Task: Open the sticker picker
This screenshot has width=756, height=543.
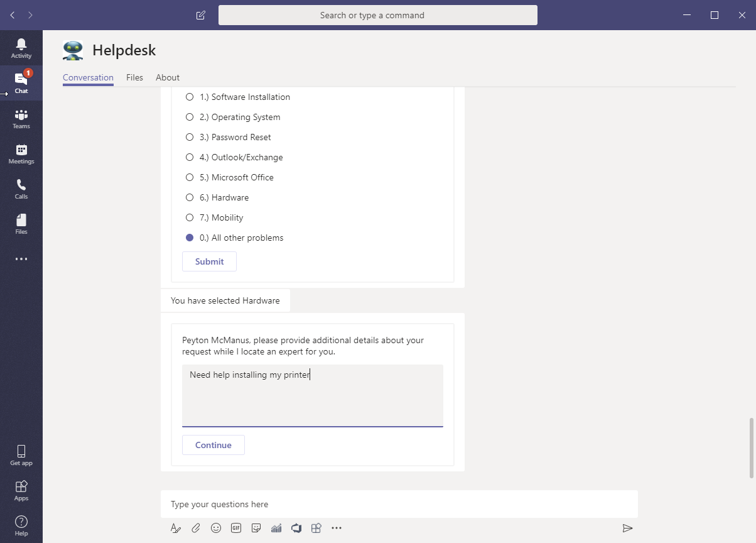Action: tap(256, 528)
